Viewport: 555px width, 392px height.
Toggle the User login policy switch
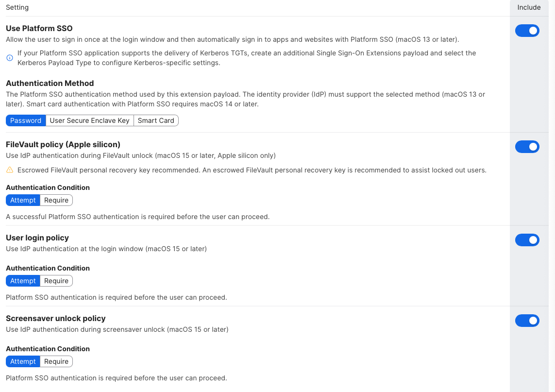[527, 240]
